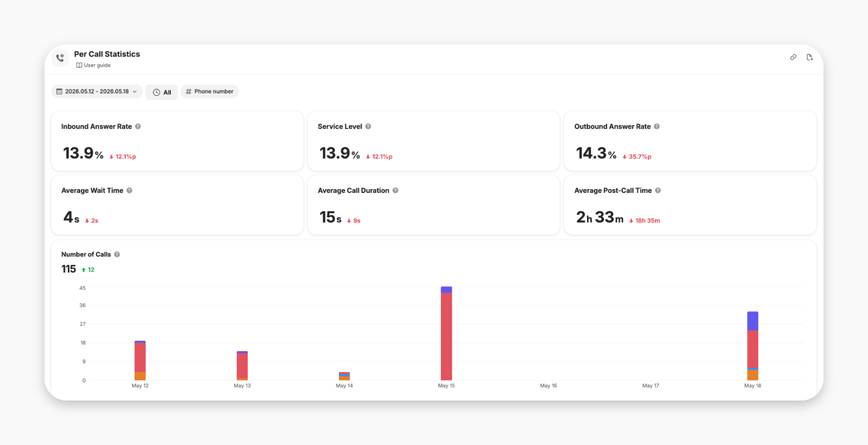Click the May 15 chart bar
Image resolution: width=868 pixels, height=445 pixels.
[x=446, y=334]
